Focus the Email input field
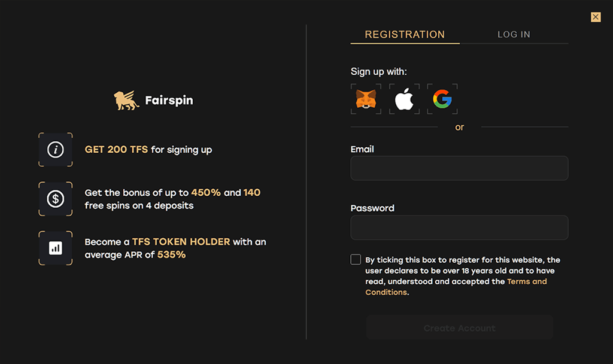This screenshot has width=613, height=364. [x=459, y=168]
